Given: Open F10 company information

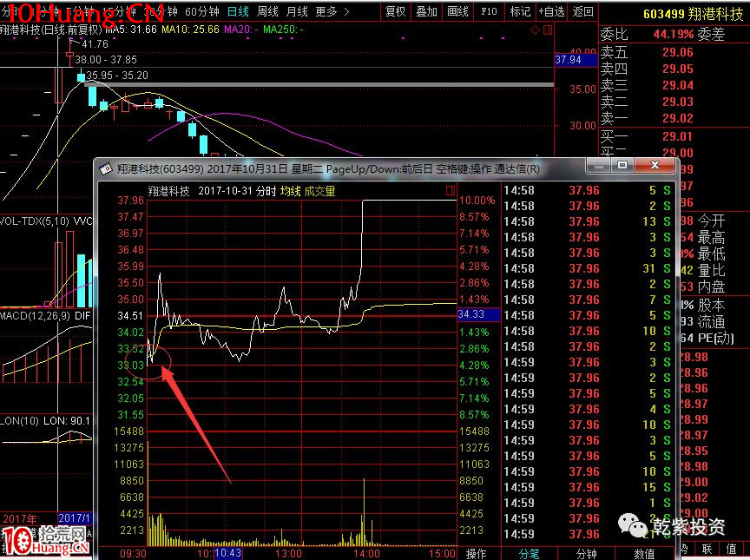Looking at the screenshot, I should point(489,11).
